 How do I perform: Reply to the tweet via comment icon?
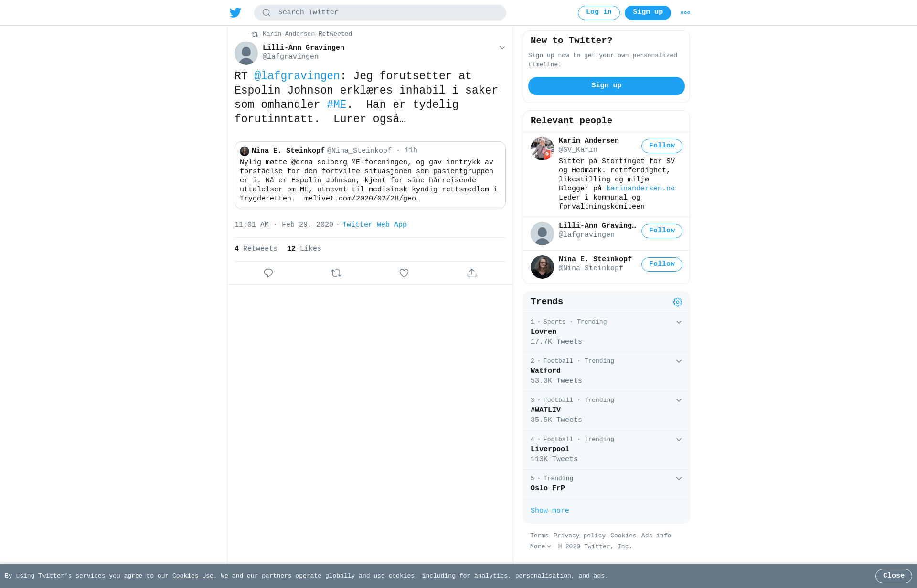pyautogui.click(x=268, y=273)
